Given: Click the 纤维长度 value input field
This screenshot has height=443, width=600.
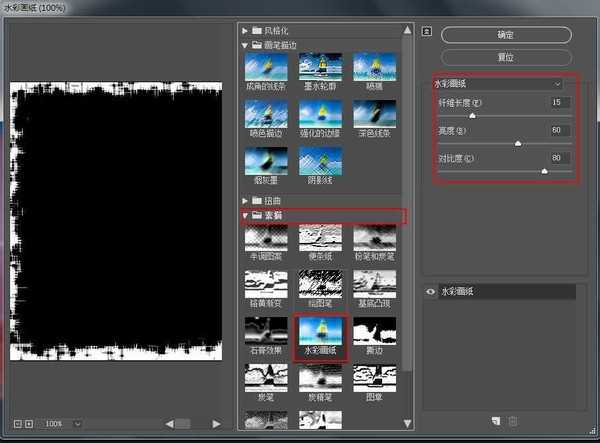Looking at the screenshot, I should pyautogui.click(x=559, y=102).
